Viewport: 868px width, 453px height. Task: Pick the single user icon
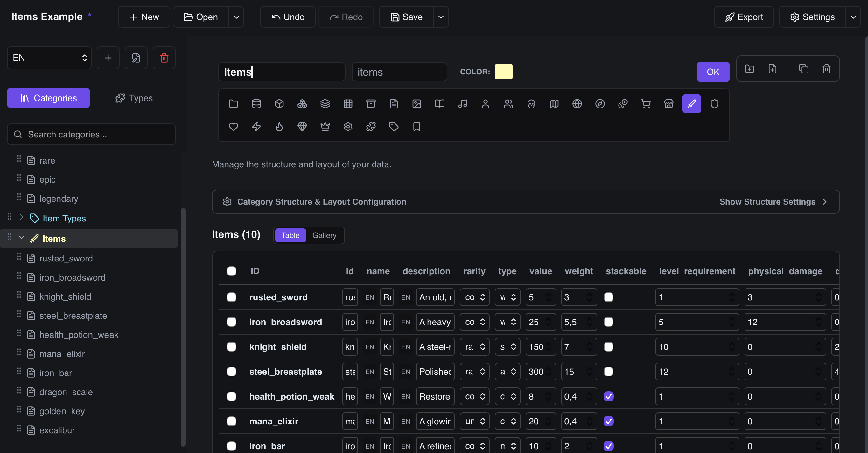[485, 104]
